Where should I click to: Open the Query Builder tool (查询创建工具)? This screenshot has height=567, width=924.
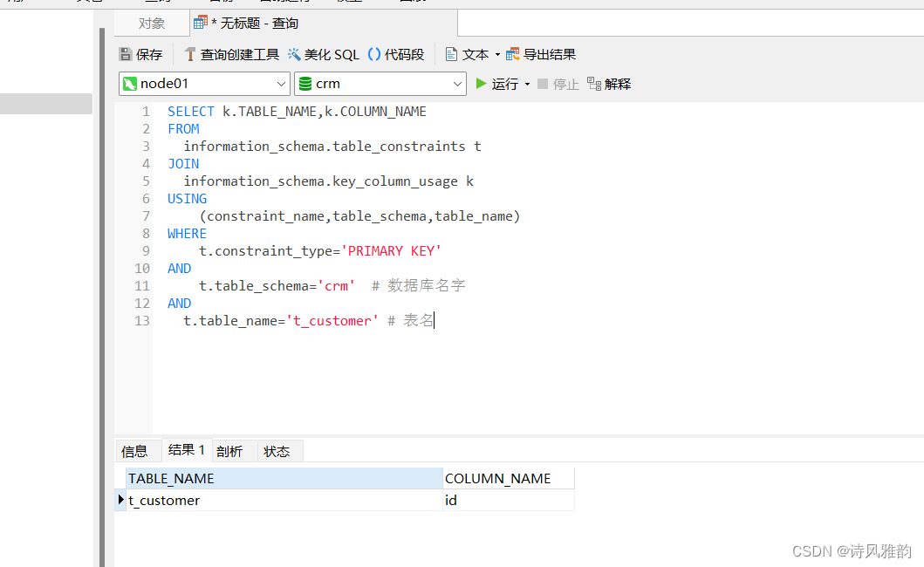tap(231, 54)
